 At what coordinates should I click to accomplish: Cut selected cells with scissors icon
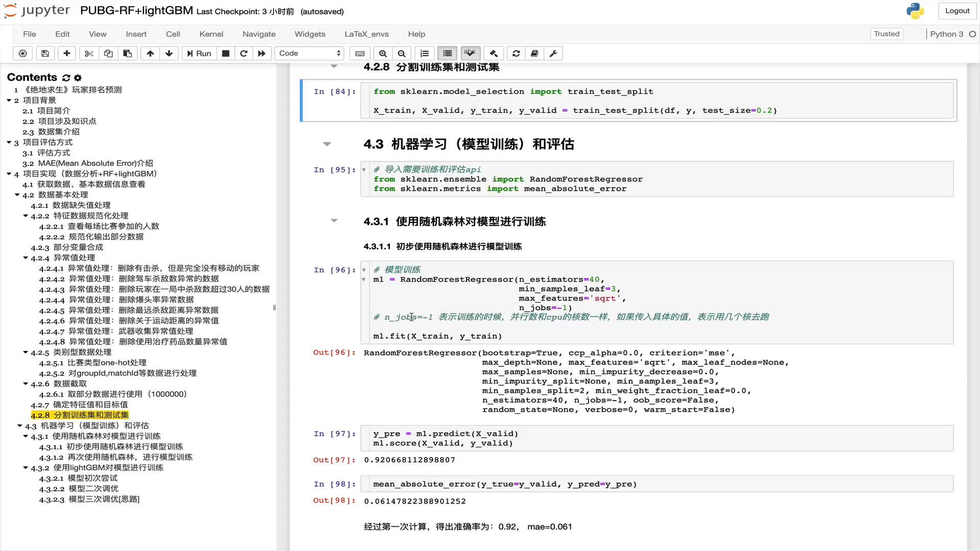[89, 53]
